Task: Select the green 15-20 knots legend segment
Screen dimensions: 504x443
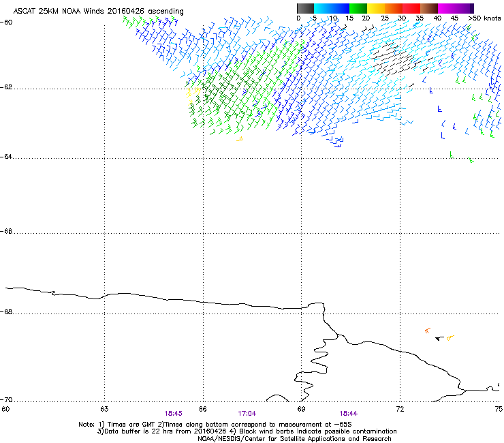Action: point(358,8)
